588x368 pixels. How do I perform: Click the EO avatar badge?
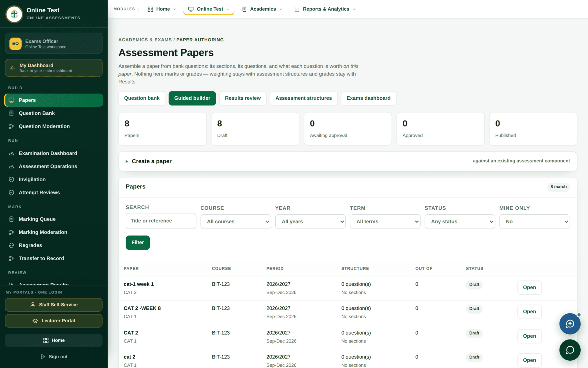point(15,44)
